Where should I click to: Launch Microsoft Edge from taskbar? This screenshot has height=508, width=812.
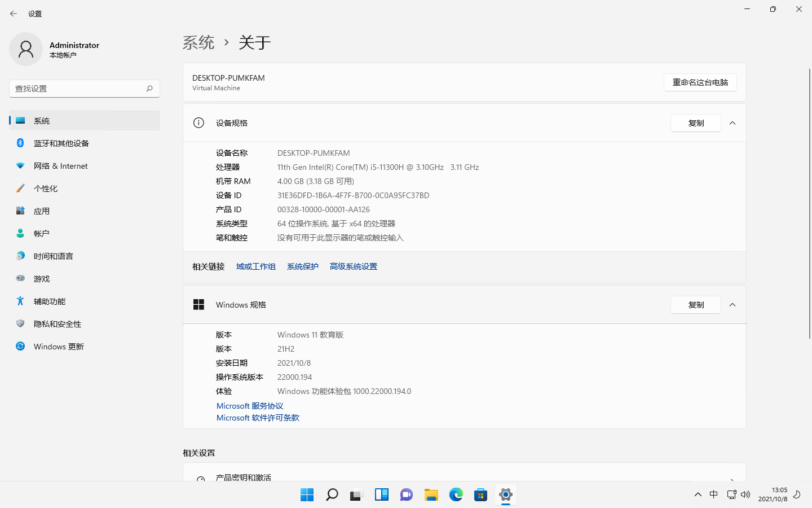[x=456, y=495]
